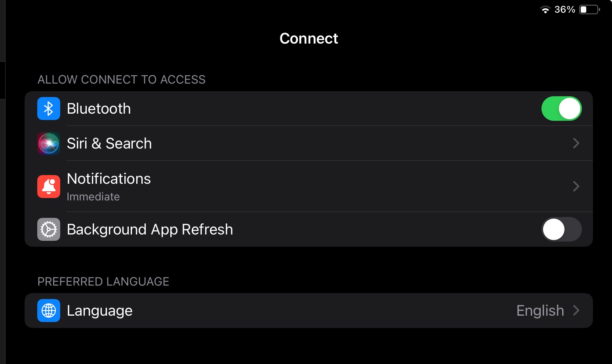The height and width of the screenshot is (364, 612).
Task: Tap the English language value
Action: coord(540,311)
